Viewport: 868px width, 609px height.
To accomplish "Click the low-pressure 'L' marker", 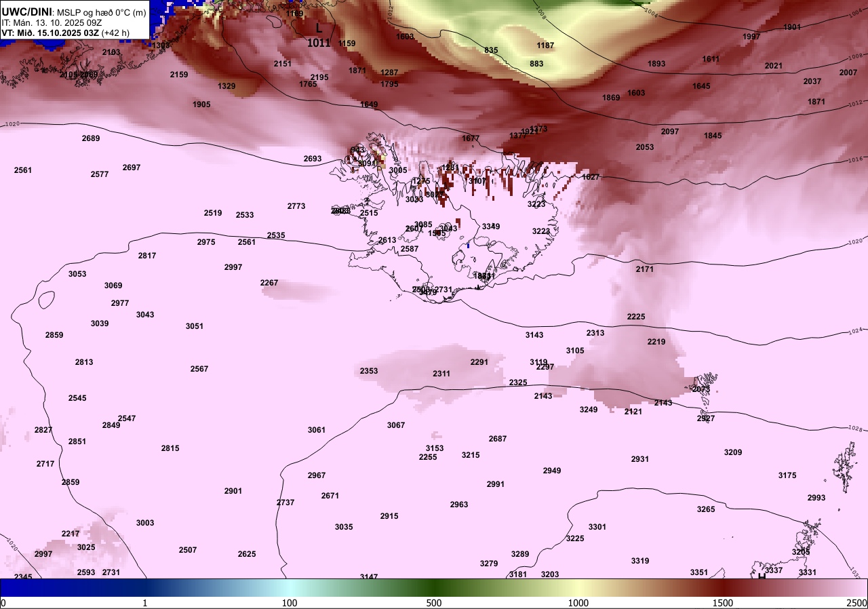I will (x=319, y=28).
